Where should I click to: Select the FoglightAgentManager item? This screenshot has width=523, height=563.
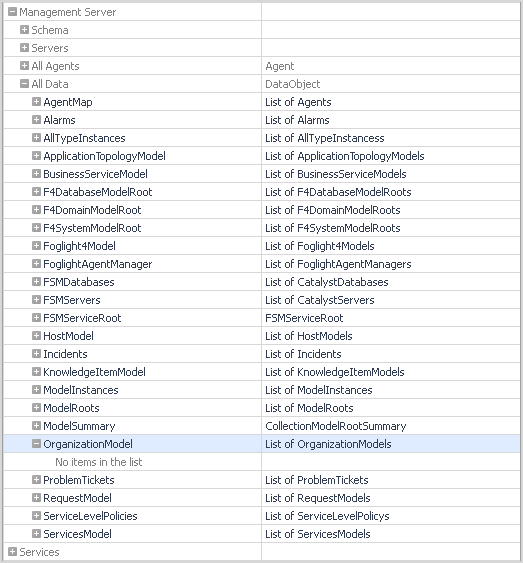98,264
